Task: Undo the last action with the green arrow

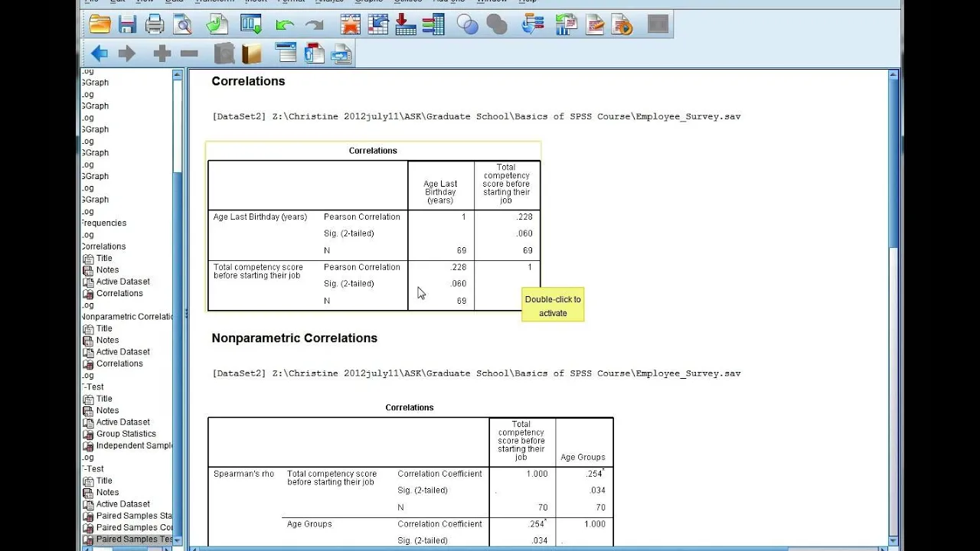Action: tap(285, 25)
